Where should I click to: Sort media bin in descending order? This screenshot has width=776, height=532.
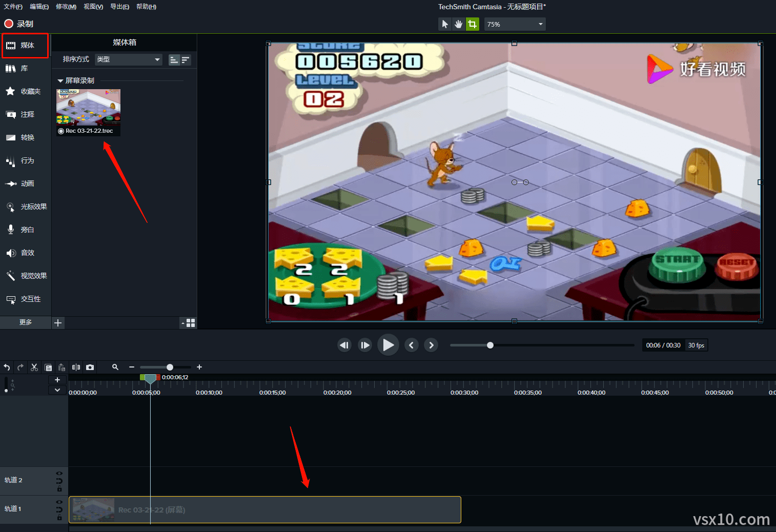coord(186,60)
